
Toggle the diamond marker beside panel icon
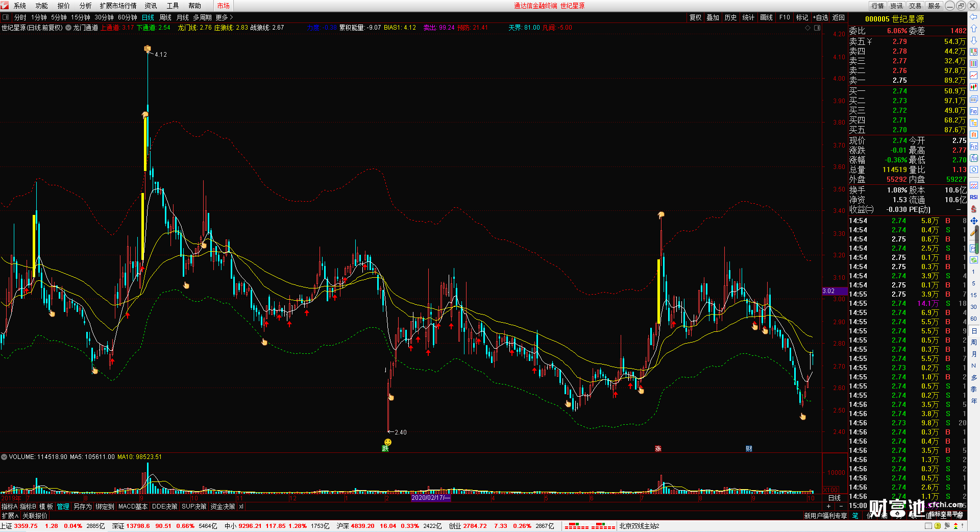tap(808, 28)
